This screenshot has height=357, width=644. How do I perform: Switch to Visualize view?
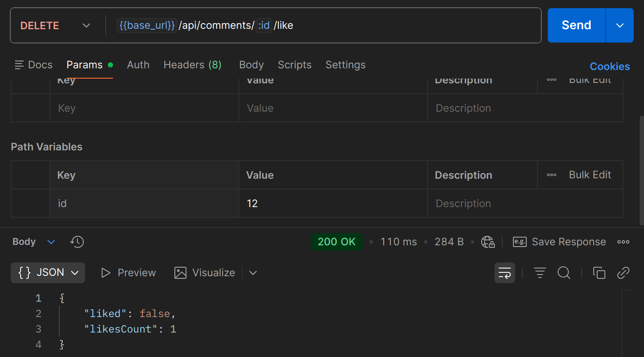205,273
